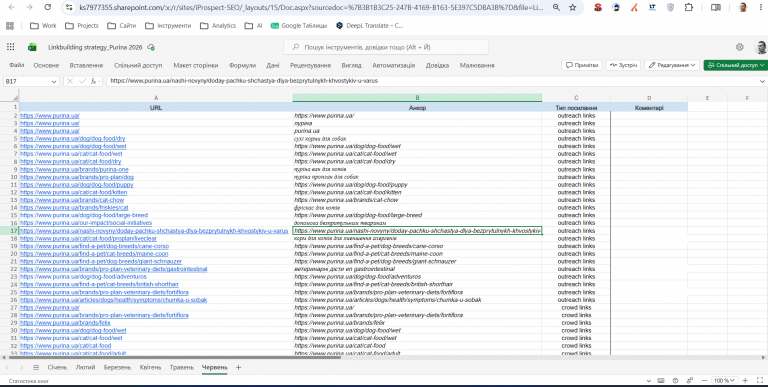Reload the page with the refresh icon
Screen dimensions: 768x387
(48, 7)
